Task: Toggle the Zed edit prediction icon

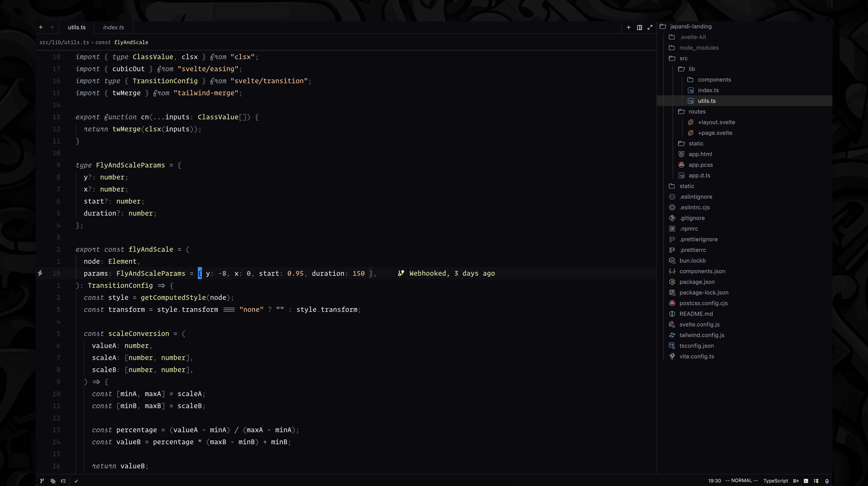Action: point(796,481)
